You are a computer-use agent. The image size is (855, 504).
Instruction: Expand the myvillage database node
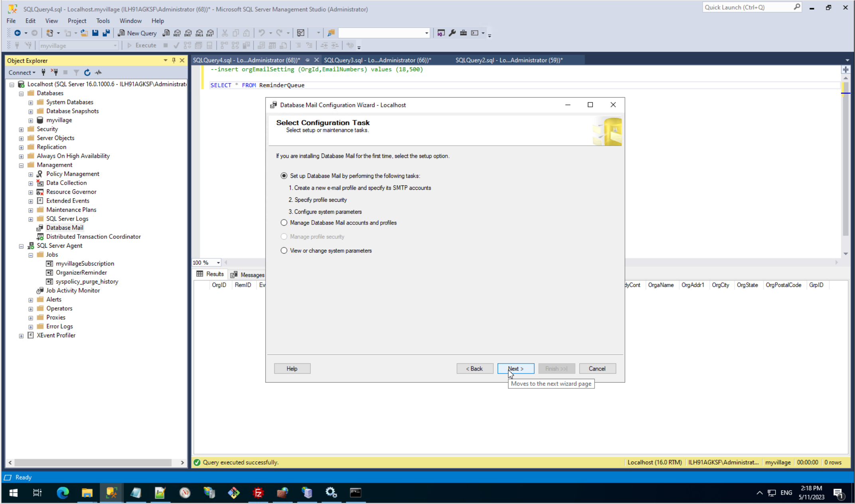click(x=31, y=120)
